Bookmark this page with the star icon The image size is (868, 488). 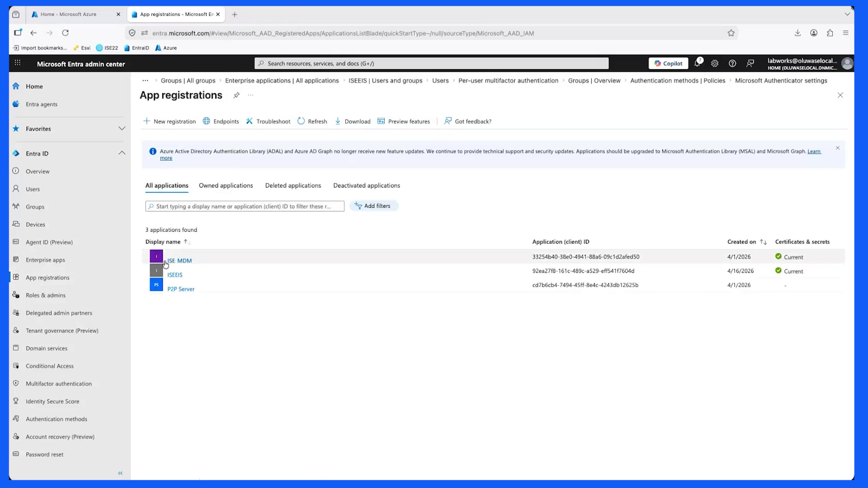coord(731,33)
